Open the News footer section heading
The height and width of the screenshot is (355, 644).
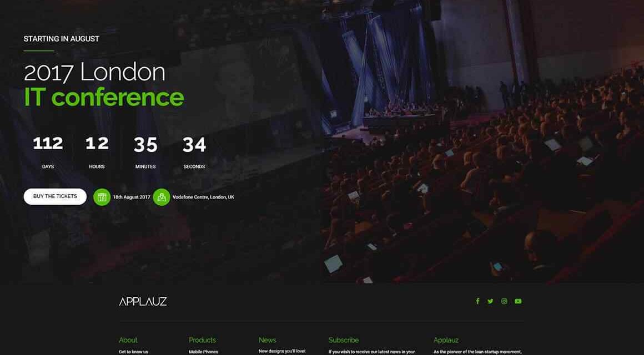[x=268, y=340]
